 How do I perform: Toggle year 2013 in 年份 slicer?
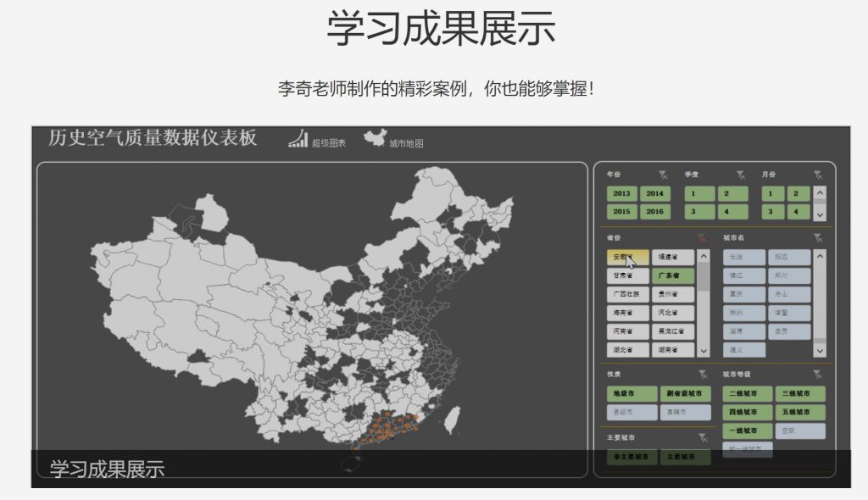(621, 193)
